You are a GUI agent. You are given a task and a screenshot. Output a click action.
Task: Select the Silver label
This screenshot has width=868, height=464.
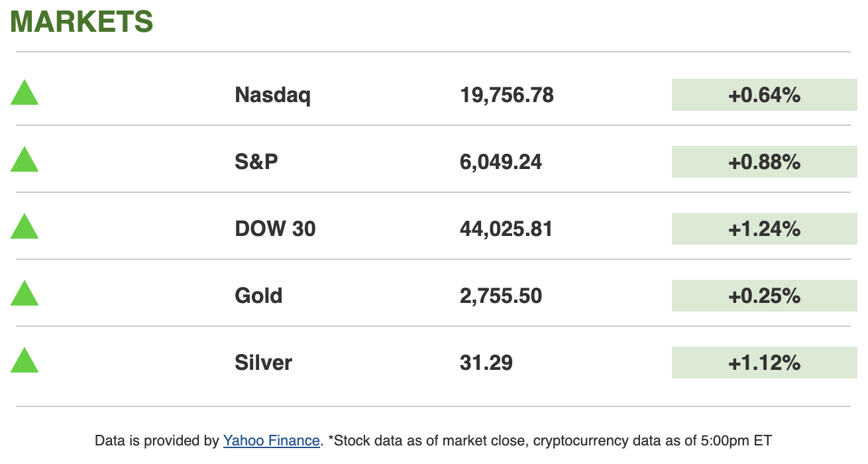click(263, 363)
